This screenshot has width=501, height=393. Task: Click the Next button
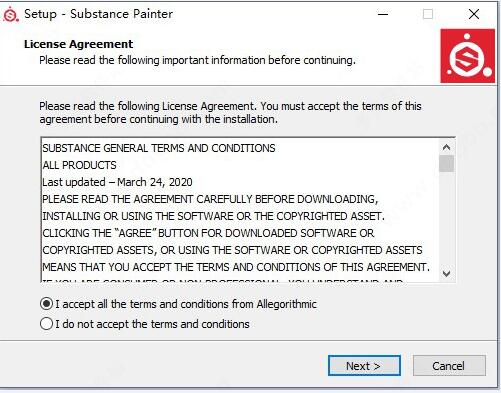pos(364,366)
